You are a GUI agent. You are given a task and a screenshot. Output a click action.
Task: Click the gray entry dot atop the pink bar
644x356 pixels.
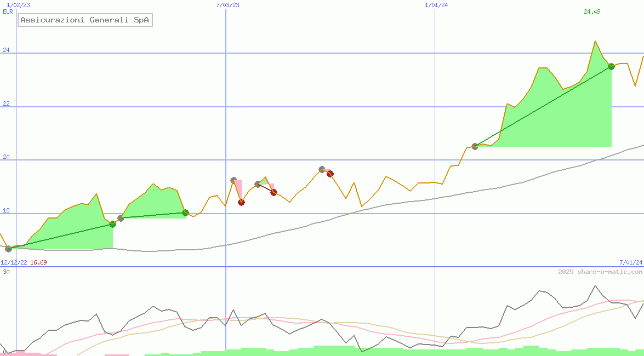[233, 180]
